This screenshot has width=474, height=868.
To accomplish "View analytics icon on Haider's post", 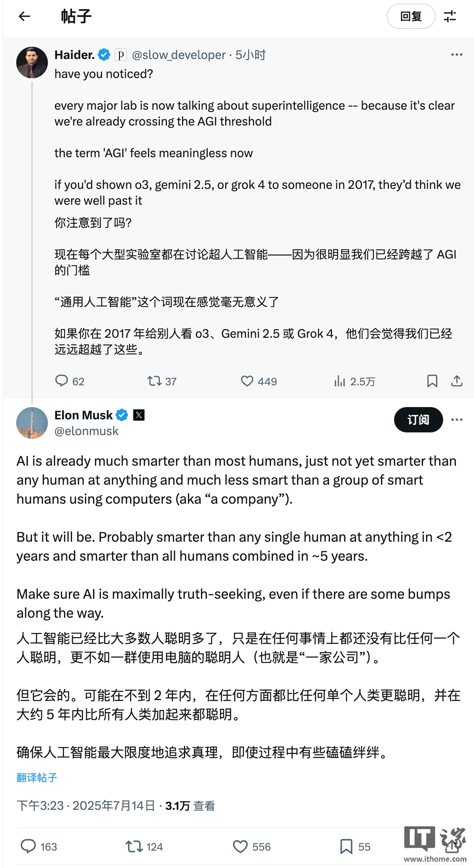I will pyautogui.click(x=339, y=381).
